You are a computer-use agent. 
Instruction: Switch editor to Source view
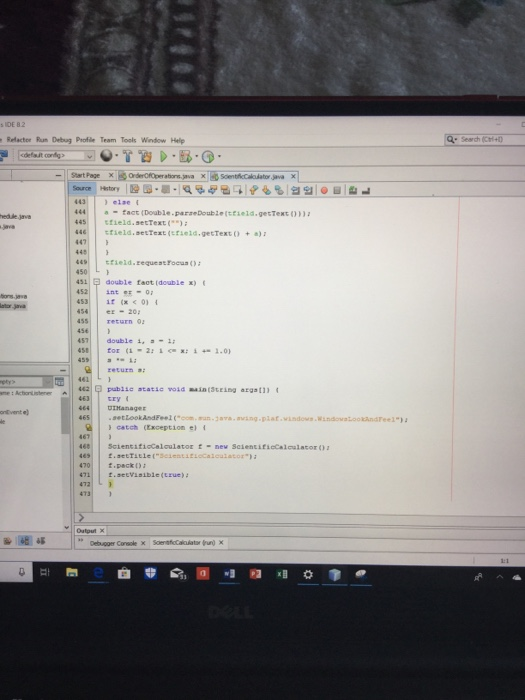tap(82, 188)
